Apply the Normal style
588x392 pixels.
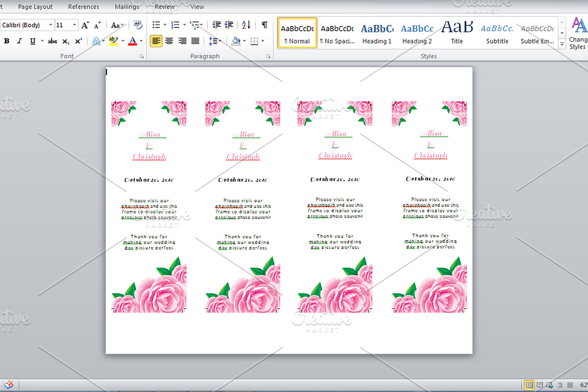pyautogui.click(x=297, y=33)
